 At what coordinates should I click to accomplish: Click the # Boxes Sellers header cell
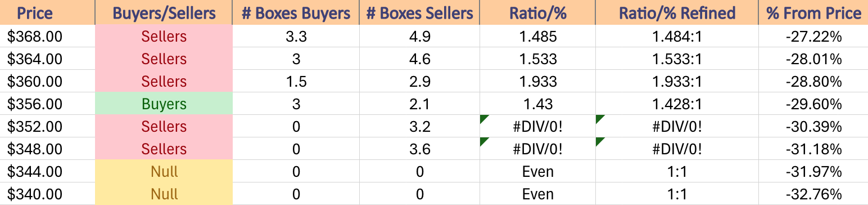(x=419, y=12)
